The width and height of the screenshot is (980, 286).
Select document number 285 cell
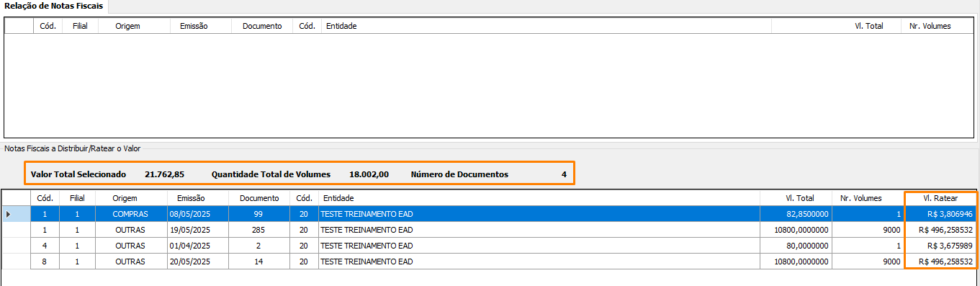[x=259, y=230]
